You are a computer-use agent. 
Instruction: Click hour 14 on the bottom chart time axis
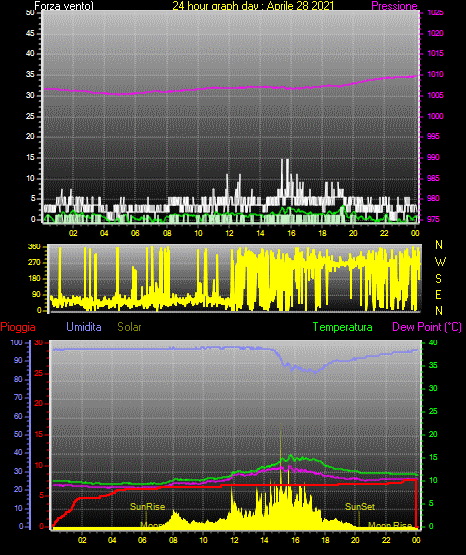265,540
